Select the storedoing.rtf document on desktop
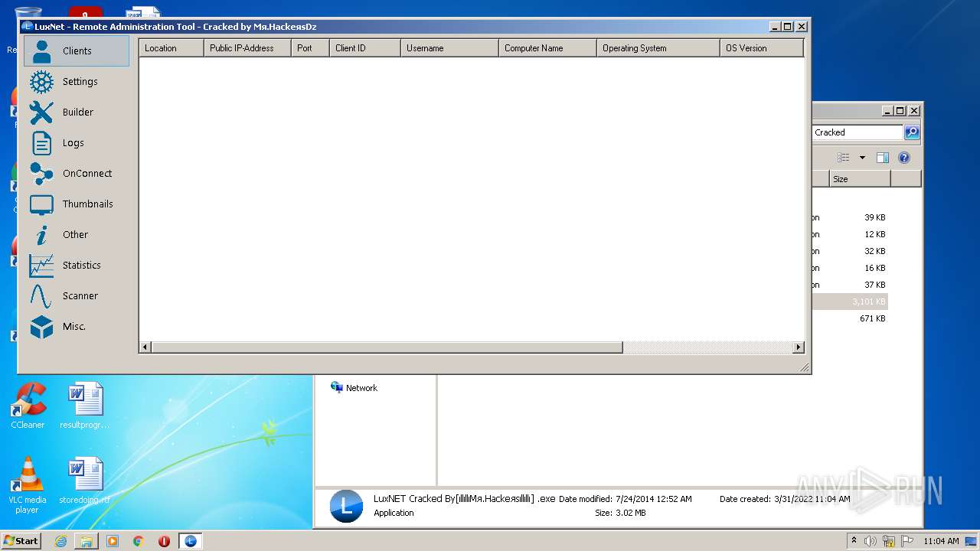The width and height of the screenshot is (980, 551). click(84, 481)
